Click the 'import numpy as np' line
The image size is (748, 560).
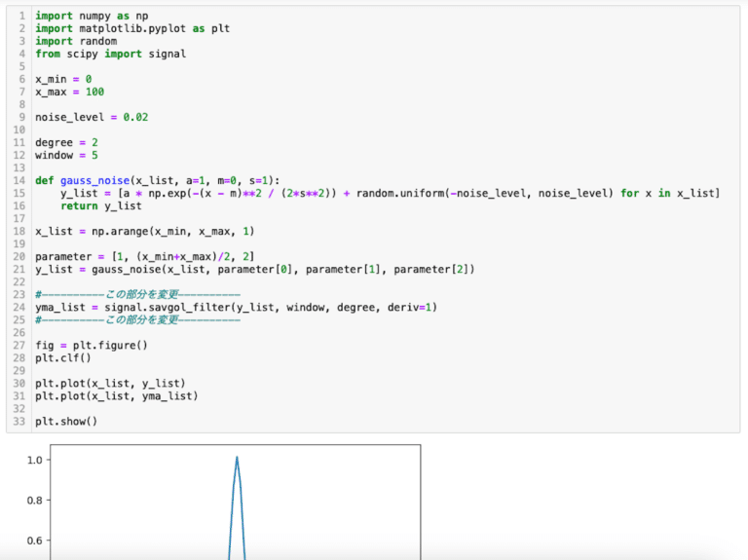click(x=91, y=17)
